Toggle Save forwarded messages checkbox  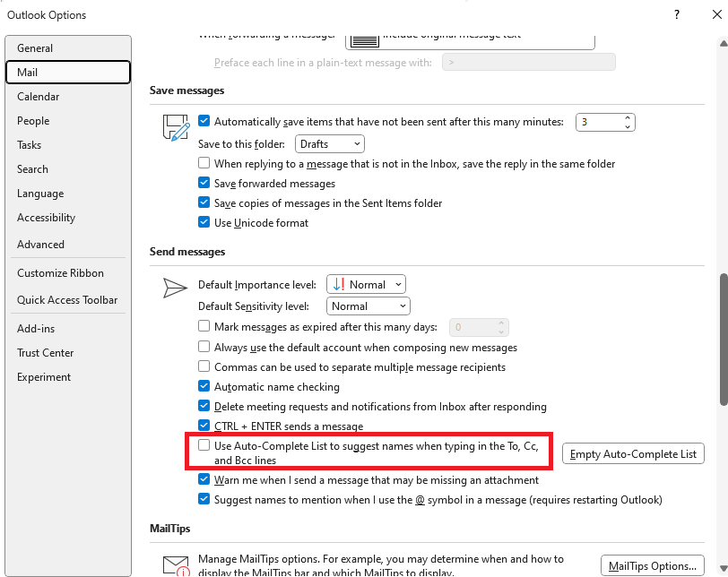click(x=204, y=183)
